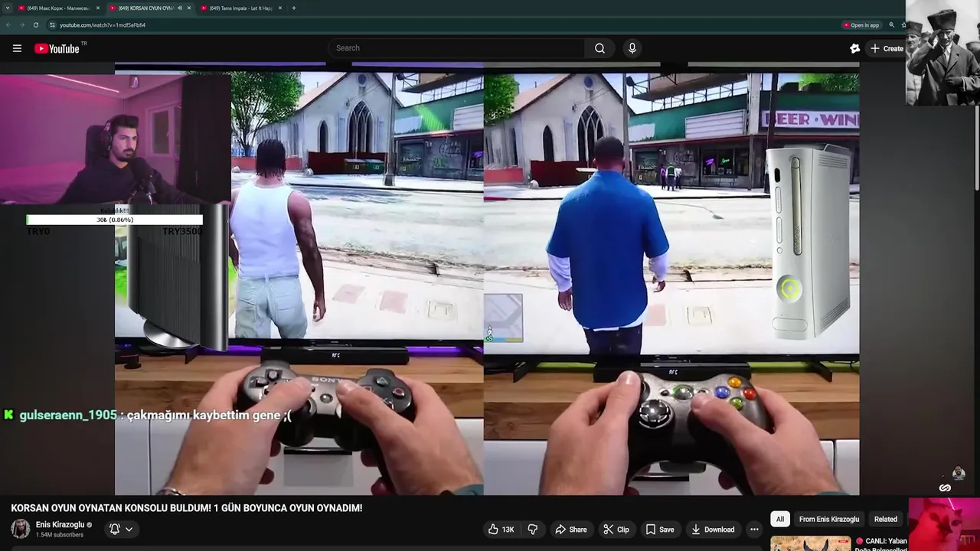Screen dimensions: 980x551
Task: Click the browser forward arrow
Action: 21,25
